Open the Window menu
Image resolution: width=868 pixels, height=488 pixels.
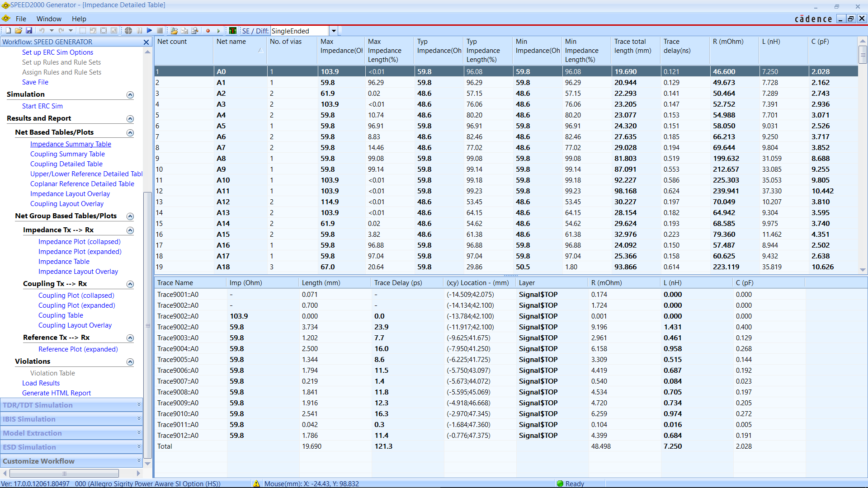(49, 19)
